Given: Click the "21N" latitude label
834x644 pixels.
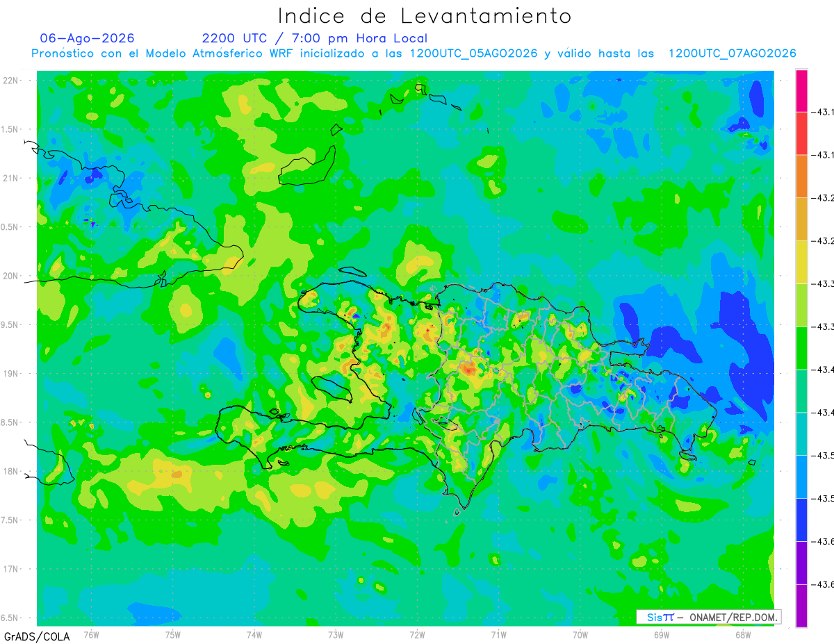Looking at the screenshot, I should (x=12, y=178).
